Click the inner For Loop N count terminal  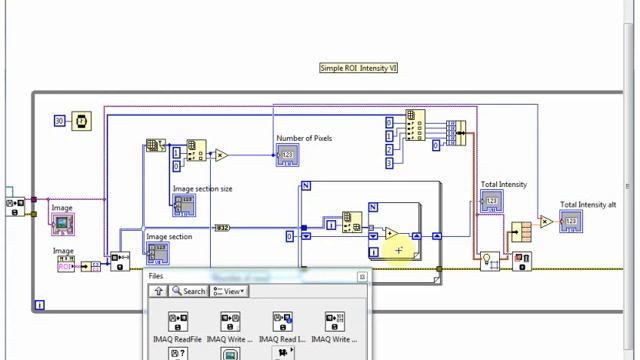coord(373,207)
